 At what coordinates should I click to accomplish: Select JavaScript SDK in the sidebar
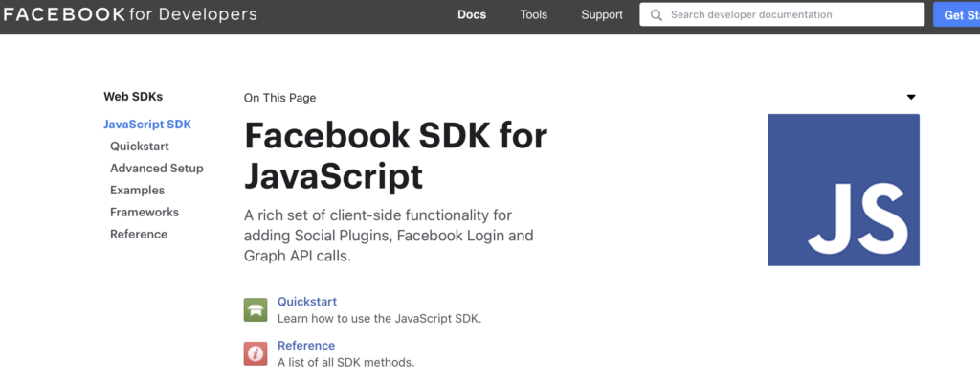coord(147,125)
